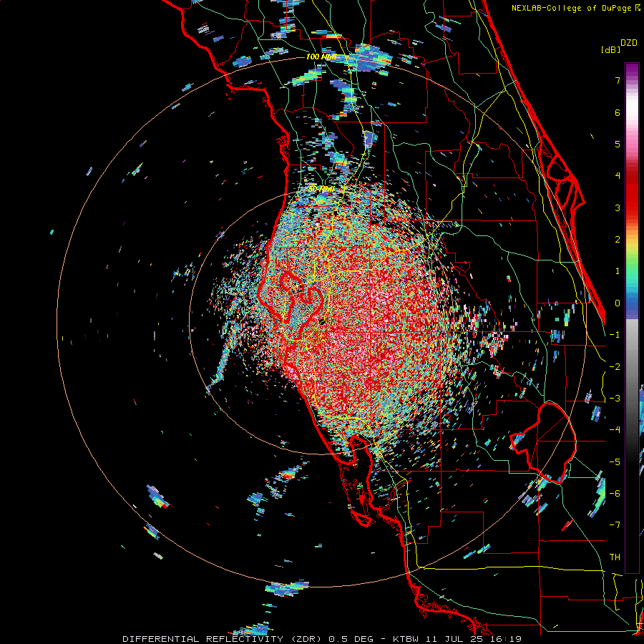Click the -6 value on color scale

(615, 494)
